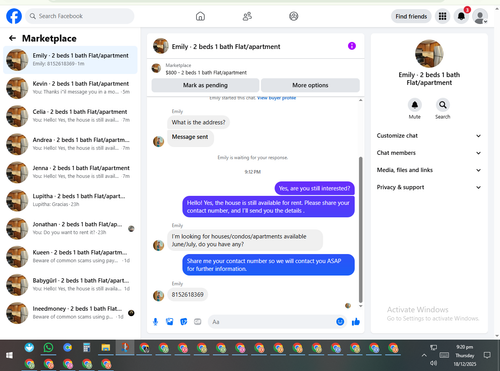Mute this chat with the bell icon
Viewport: 500px width, 371px height.
point(415,105)
